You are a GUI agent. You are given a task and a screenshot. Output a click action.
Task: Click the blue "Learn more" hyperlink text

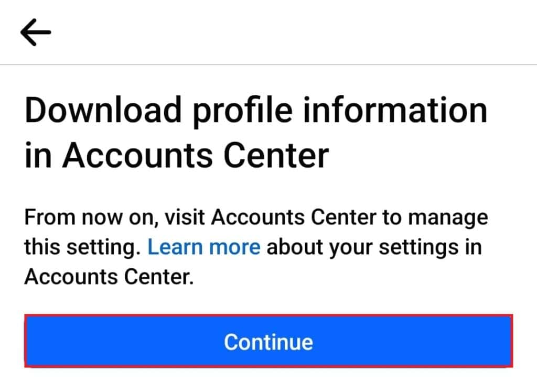click(x=203, y=247)
